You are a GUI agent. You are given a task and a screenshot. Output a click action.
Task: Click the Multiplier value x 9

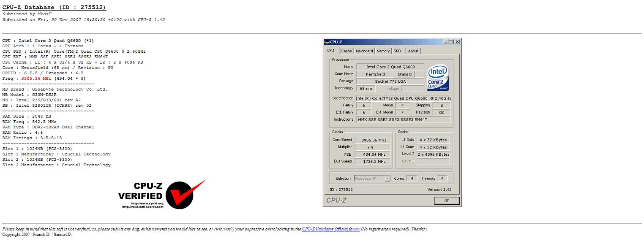372,147
